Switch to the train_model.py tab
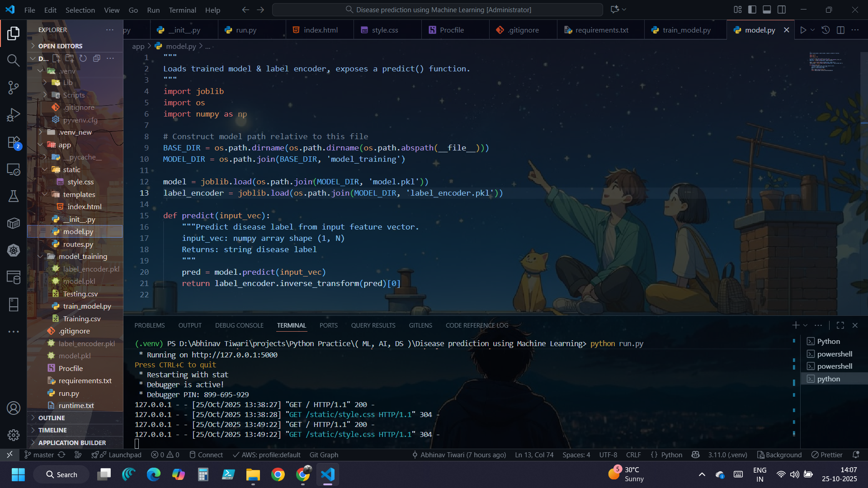 point(686,30)
